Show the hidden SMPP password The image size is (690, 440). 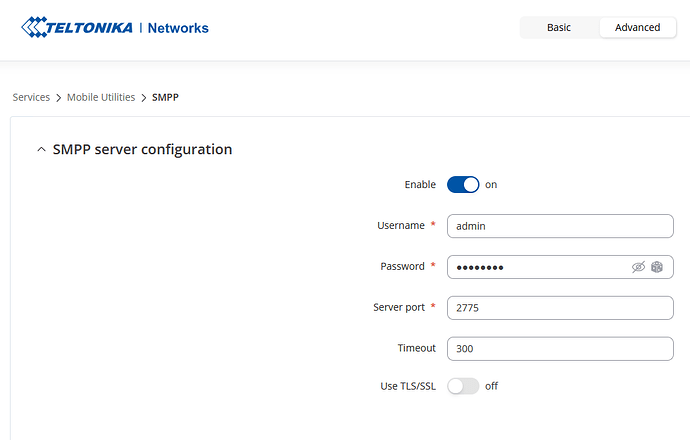[639, 267]
